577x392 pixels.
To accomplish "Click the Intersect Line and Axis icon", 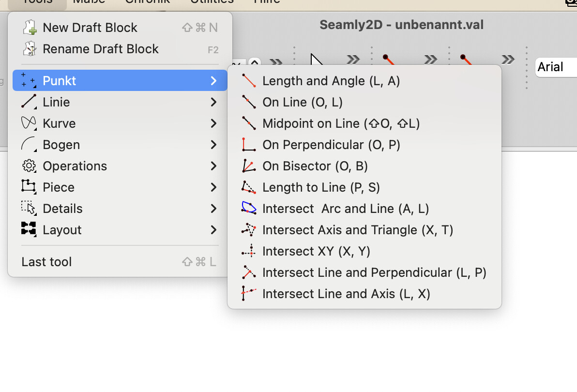I will (249, 294).
